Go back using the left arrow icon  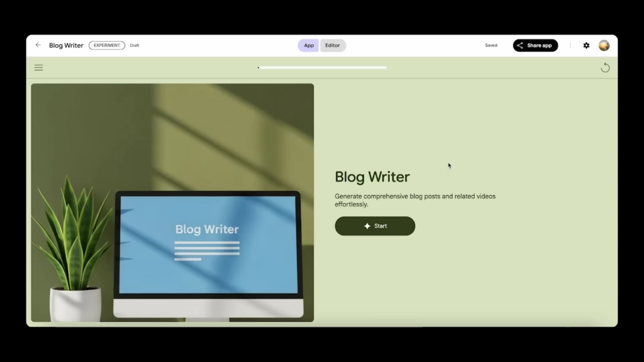(38, 45)
